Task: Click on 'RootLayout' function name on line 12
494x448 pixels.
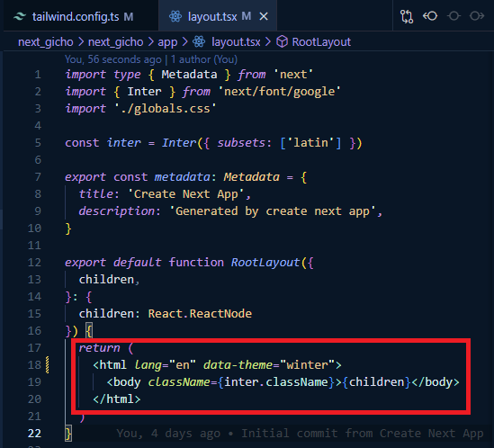Action: 265,263
